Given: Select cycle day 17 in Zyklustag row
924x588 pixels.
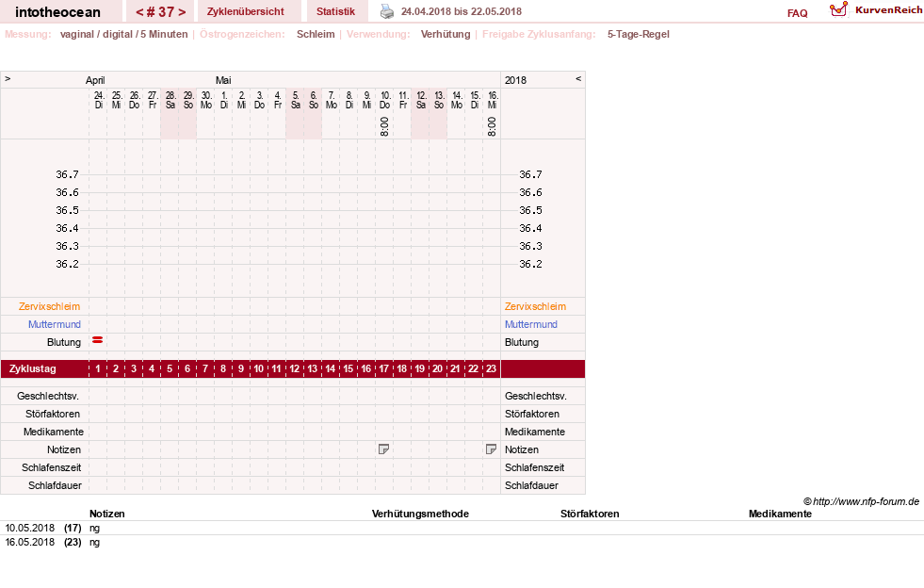Looking at the screenshot, I should coord(383,368).
